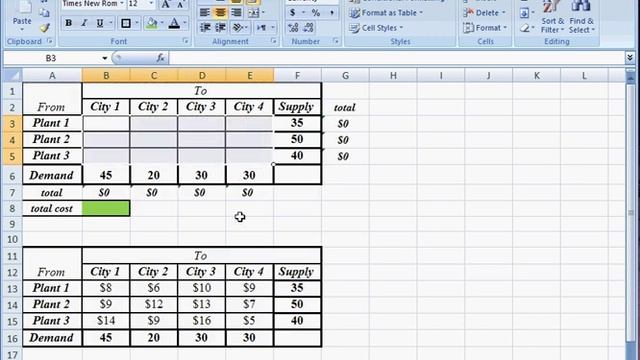This screenshot has height=360, width=640.
Task: Click Decrease Decimal icon
Action: tap(309, 28)
